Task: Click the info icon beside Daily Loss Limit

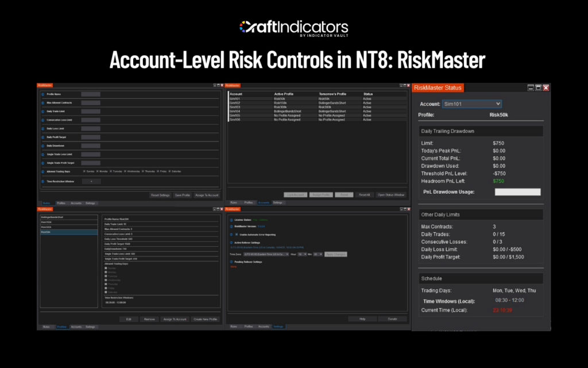Action: pos(42,129)
